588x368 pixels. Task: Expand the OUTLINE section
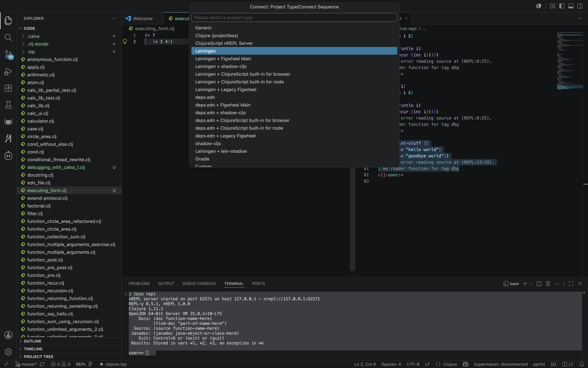pos(69,341)
